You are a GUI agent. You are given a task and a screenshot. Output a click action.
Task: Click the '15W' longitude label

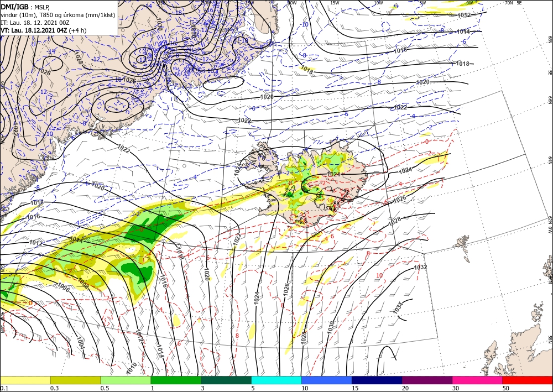pyautogui.click(x=335, y=2)
